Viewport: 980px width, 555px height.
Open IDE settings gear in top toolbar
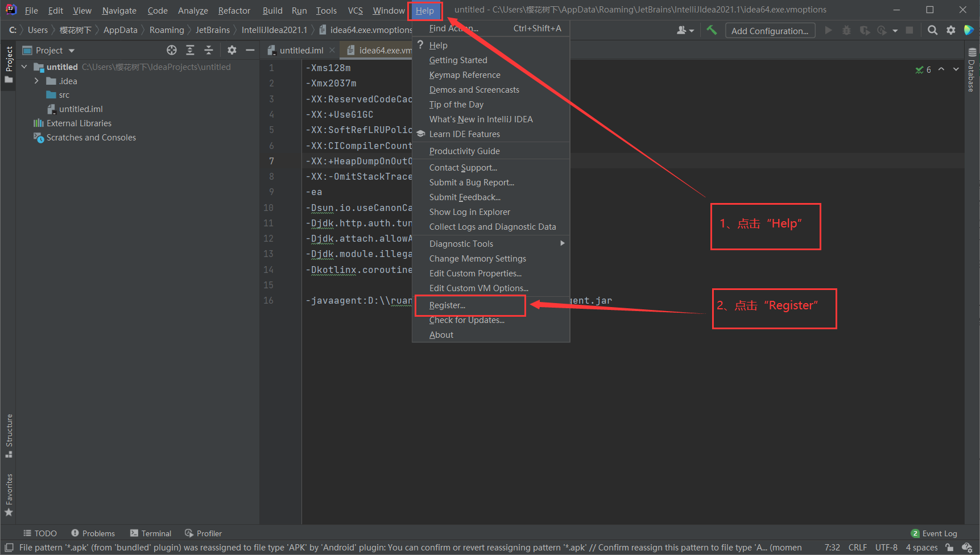pos(951,30)
